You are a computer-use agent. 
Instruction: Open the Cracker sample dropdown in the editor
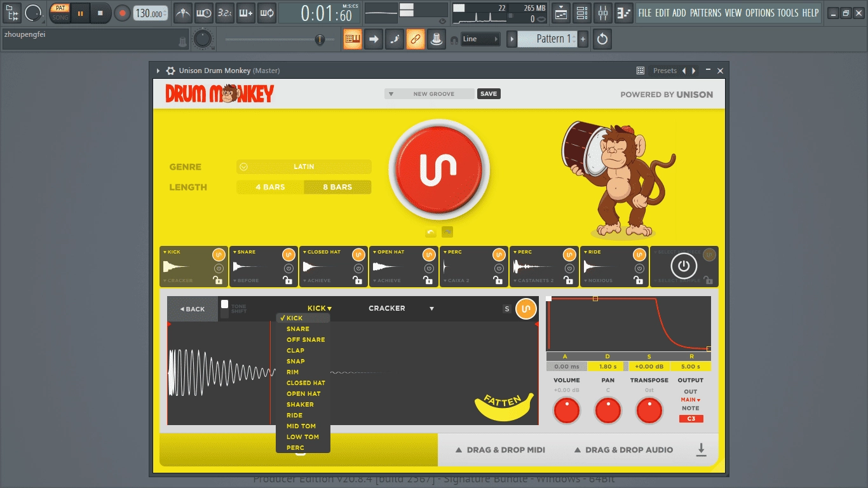coord(402,309)
